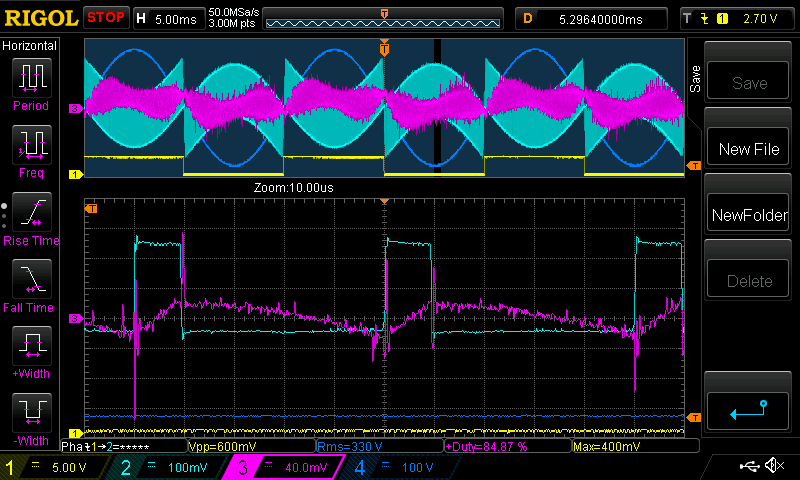
Task: Choose the Rise Time measurement icon
Action: 30,218
